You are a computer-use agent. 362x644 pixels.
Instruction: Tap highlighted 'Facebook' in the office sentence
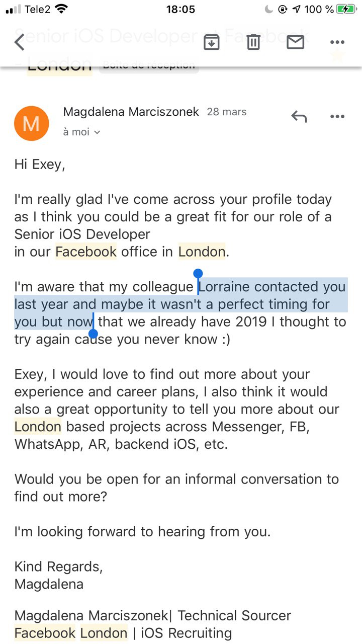point(86,252)
